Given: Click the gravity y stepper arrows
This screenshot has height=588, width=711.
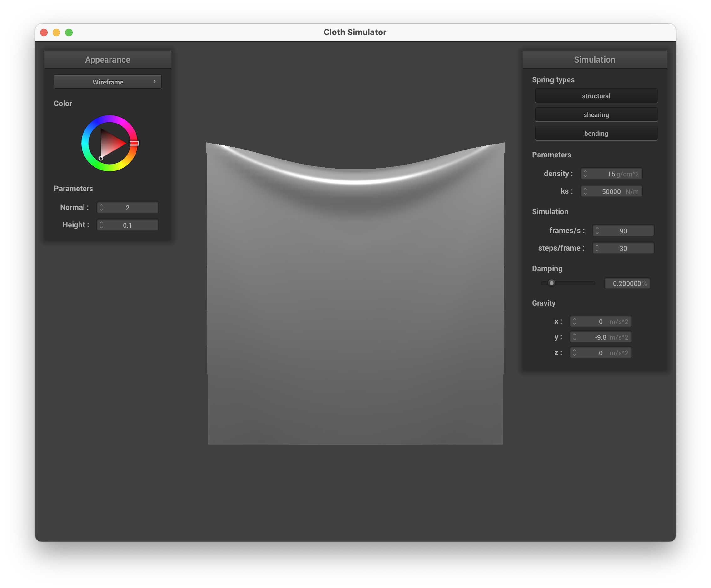Looking at the screenshot, I should pos(575,337).
